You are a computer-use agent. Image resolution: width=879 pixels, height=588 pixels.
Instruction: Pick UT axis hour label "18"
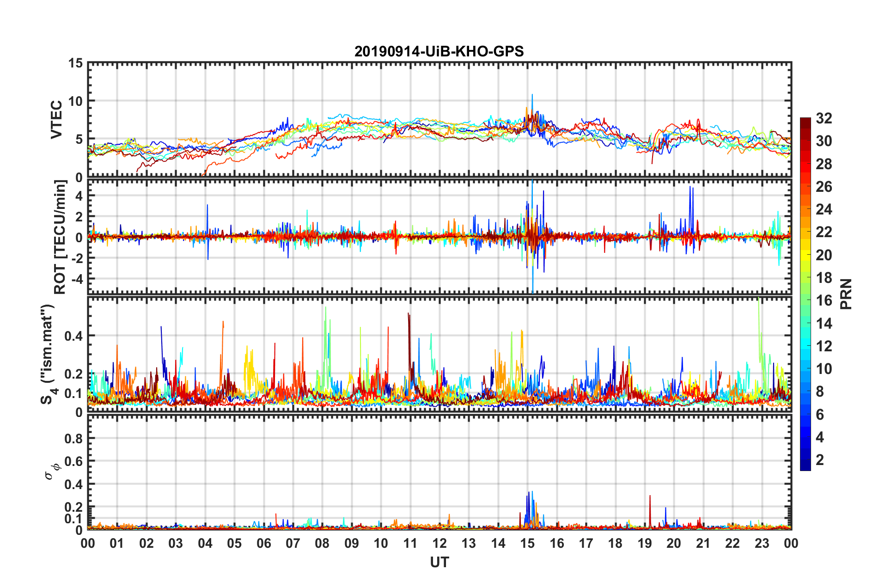[x=615, y=543]
